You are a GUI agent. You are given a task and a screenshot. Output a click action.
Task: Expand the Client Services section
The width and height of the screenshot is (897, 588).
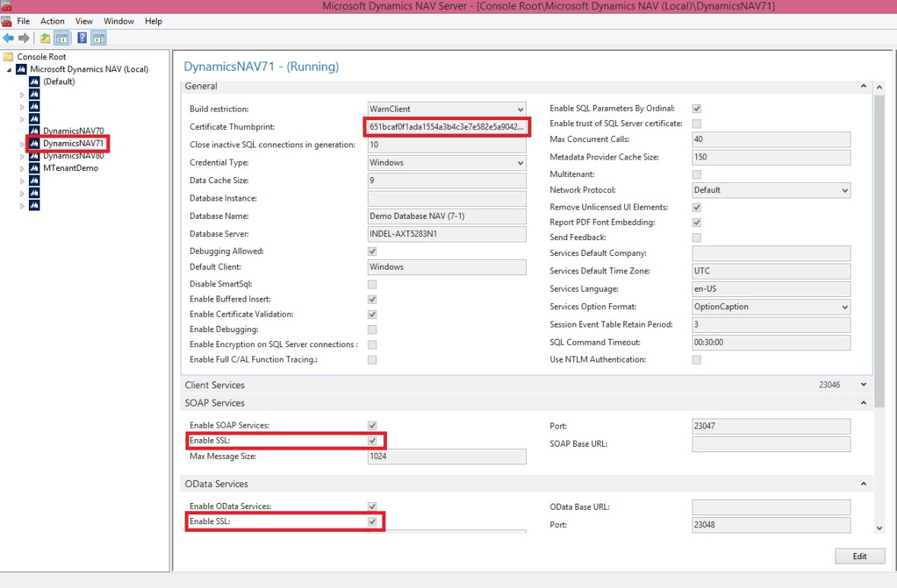(863, 385)
